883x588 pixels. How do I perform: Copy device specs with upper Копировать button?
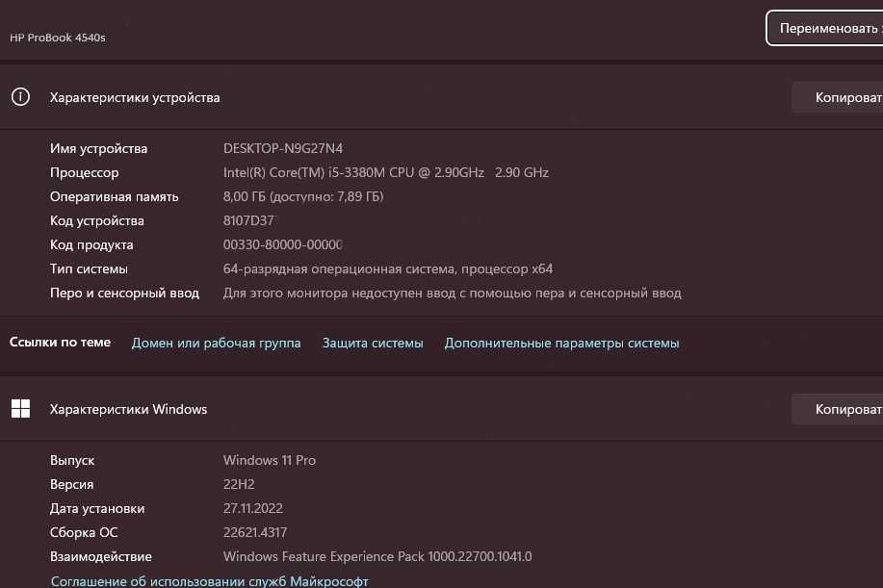pyautogui.click(x=838, y=97)
